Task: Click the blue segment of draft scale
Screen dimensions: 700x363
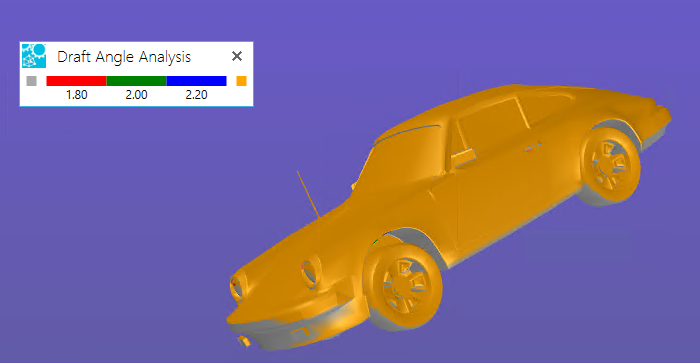Action: (196, 81)
